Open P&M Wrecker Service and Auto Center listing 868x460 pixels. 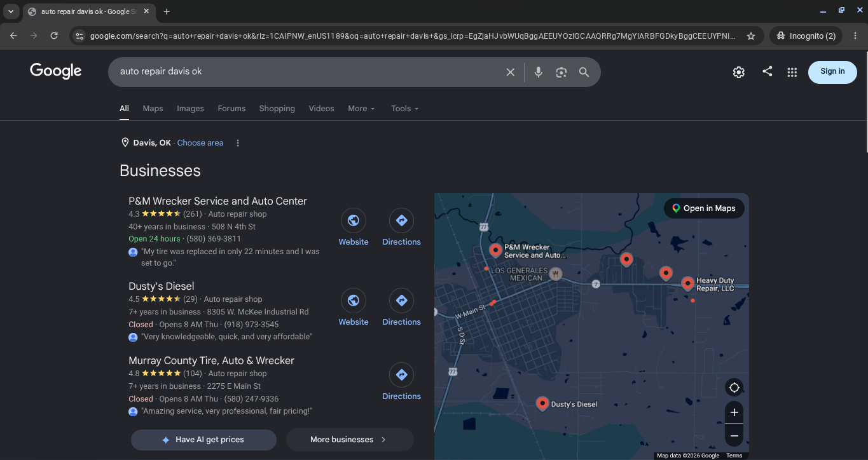coord(217,201)
